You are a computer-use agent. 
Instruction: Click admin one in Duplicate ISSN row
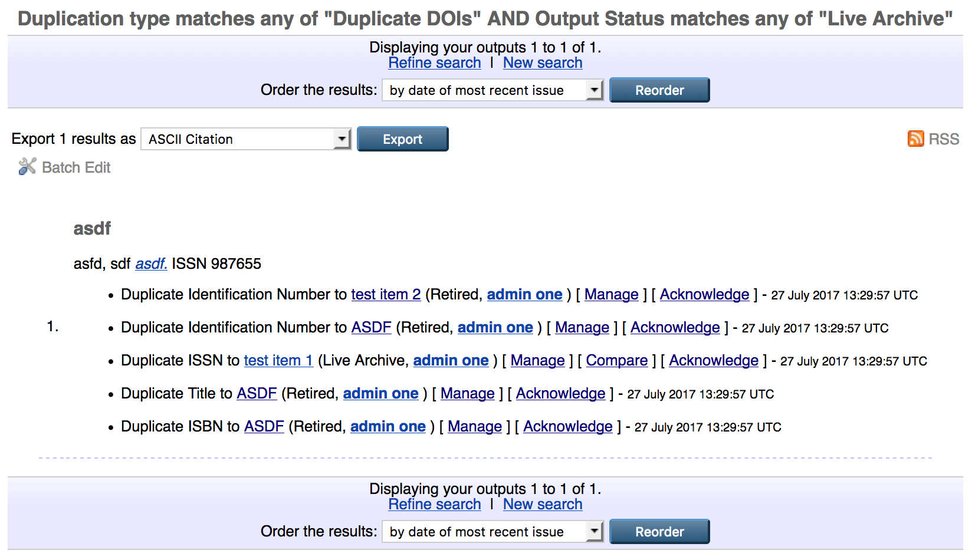(451, 361)
